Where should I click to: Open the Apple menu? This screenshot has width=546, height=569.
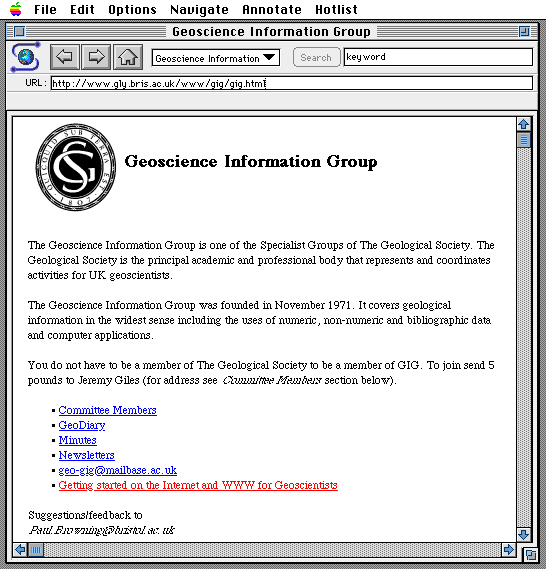pyautogui.click(x=16, y=9)
